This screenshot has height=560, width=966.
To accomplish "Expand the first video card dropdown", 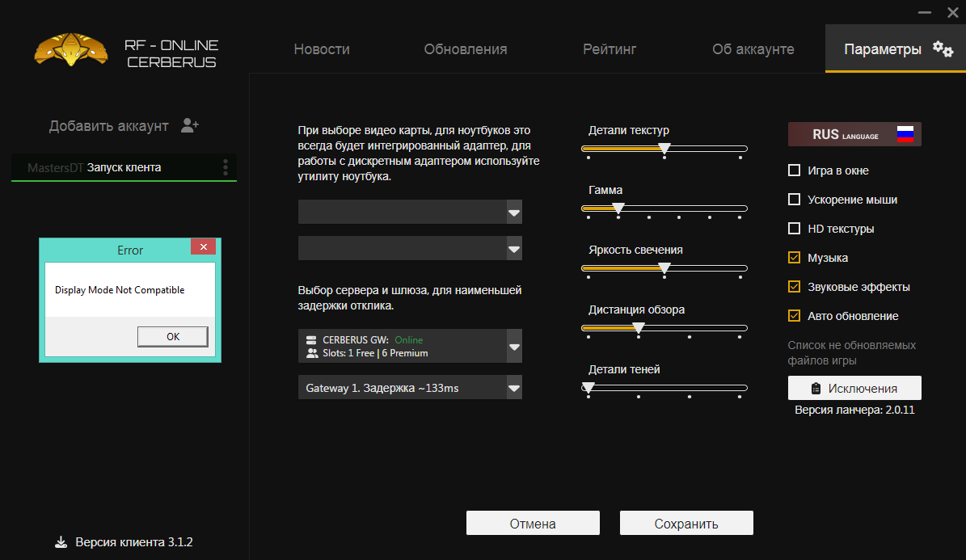I will click(x=514, y=213).
